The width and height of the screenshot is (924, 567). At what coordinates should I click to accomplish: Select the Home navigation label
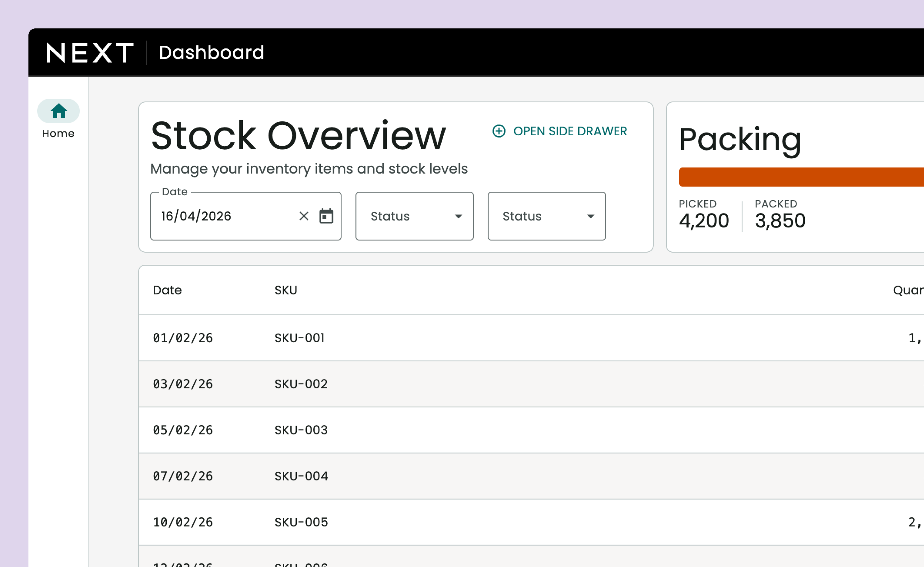58,133
